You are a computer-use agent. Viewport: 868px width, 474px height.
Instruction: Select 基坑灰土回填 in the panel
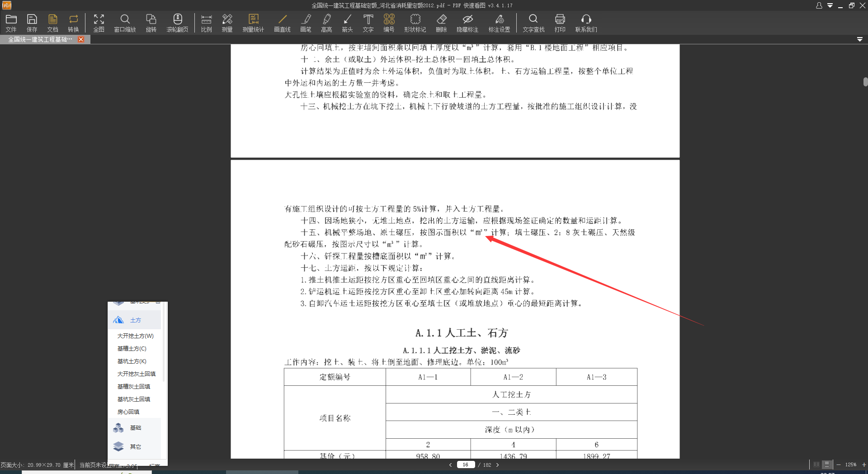(133, 399)
